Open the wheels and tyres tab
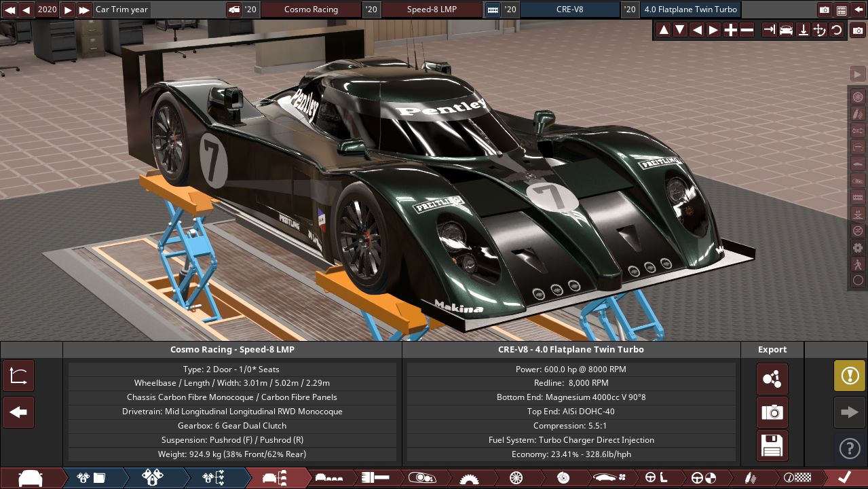 coord(516,478)
